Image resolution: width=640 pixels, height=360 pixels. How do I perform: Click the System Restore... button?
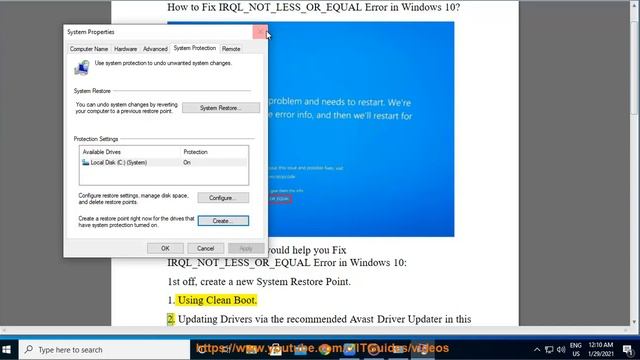221,108
